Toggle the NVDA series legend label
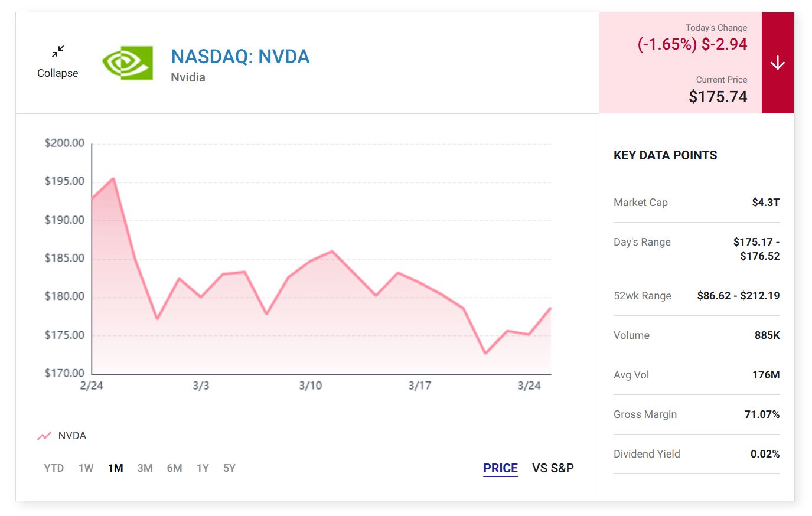 coord(72,436)
